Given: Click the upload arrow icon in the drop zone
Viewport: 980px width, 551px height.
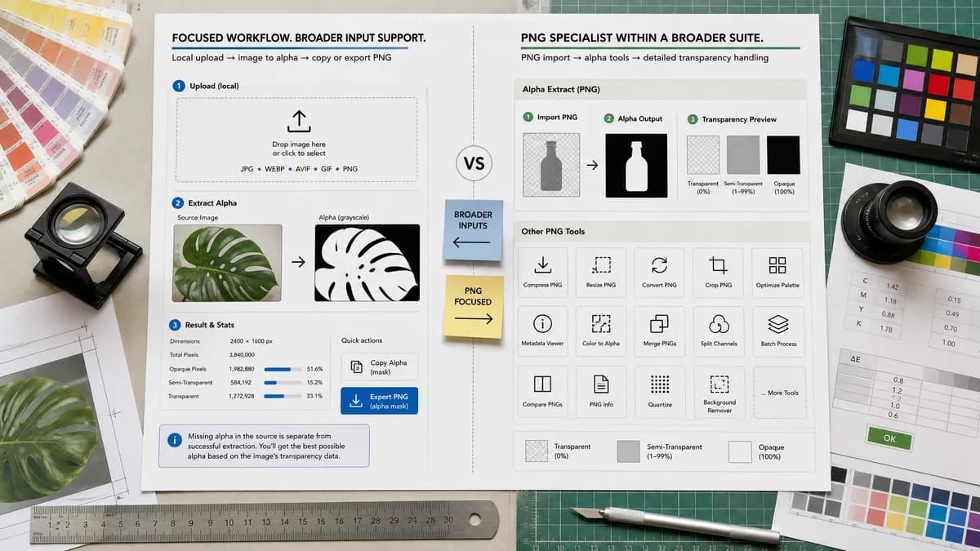Looking at the screenshot, I should coord(298,122).
